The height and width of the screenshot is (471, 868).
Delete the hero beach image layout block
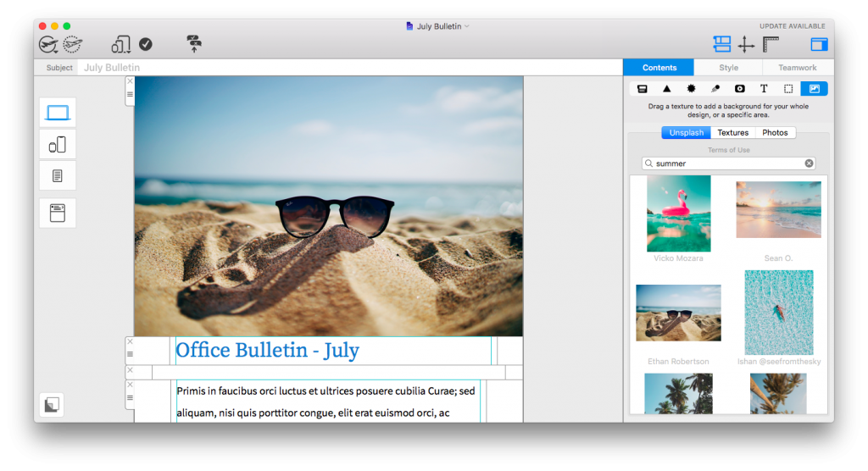point(130,81)
